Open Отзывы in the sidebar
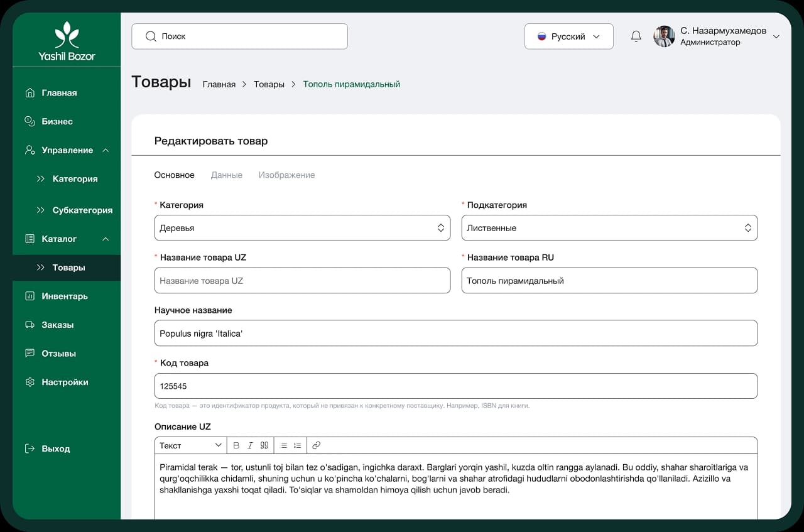The height and width of the screenshot is (532, 804). [59, 353]
